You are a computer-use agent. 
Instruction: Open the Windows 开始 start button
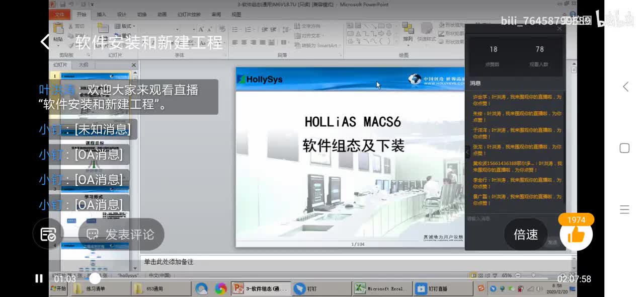pyautogui.click(x=58, y=289)
